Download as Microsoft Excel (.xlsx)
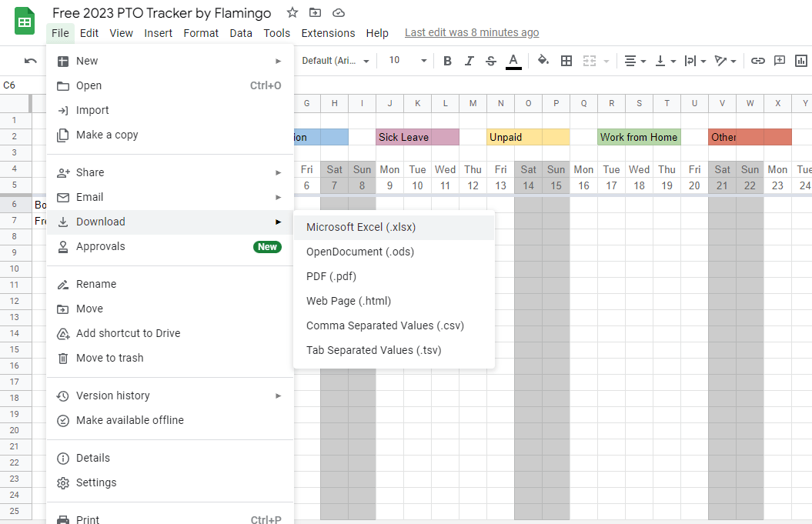The image size is (812, 524). [361, 226]
